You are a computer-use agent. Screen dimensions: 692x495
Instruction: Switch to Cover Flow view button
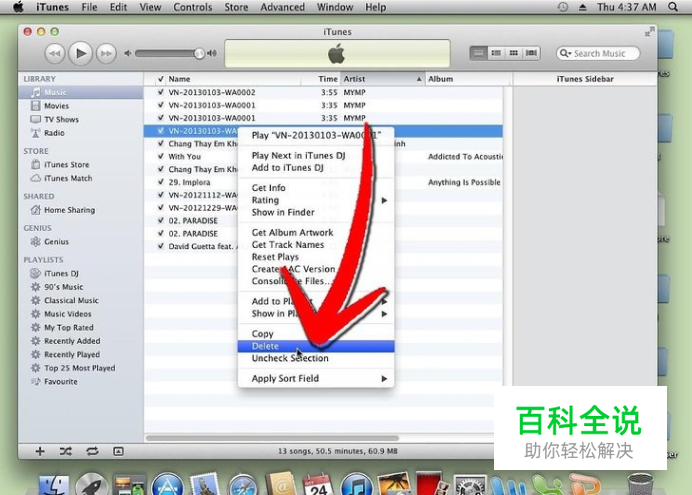[531, 53]
